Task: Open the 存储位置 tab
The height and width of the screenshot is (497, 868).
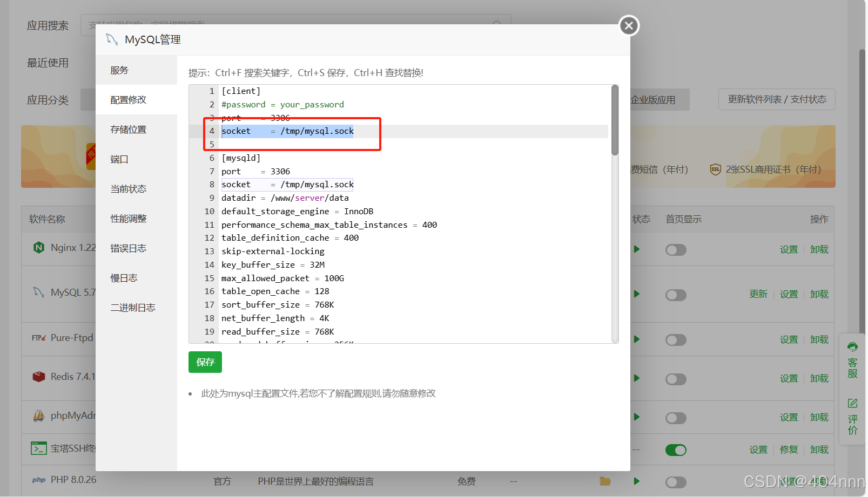Action: [136, 130]
